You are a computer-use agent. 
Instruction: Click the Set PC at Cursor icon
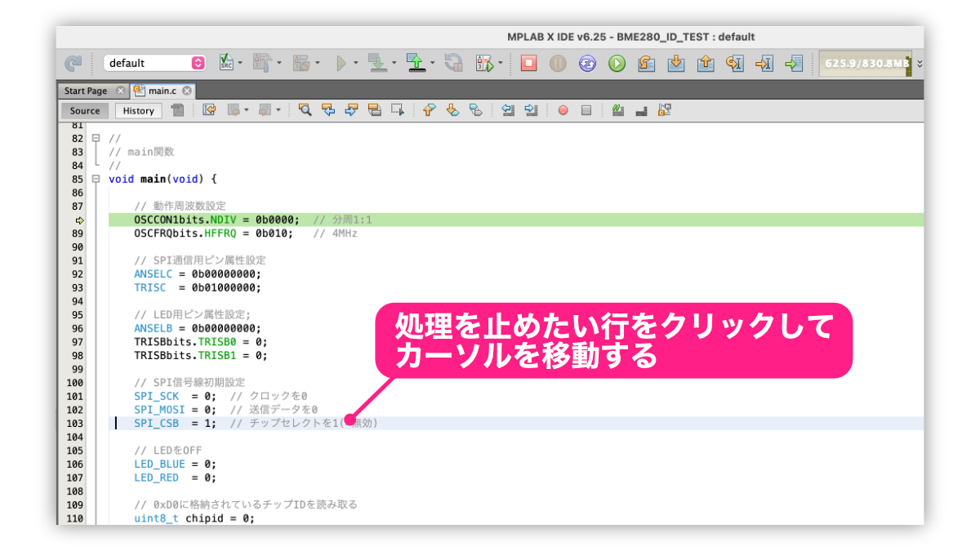coord(764,63)
